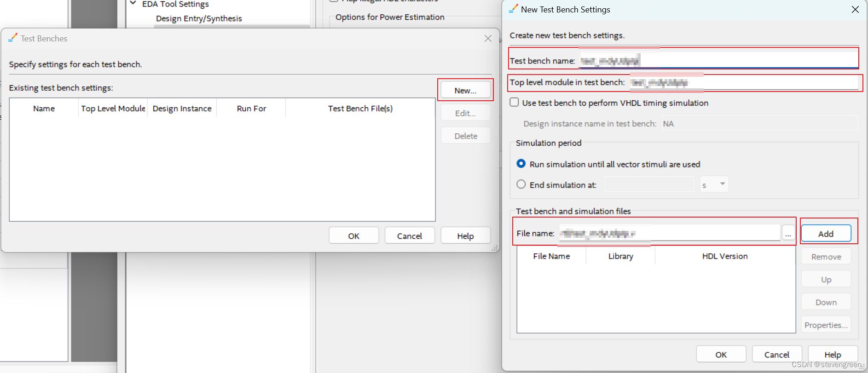Click the Test bench name field
Image resolution: width=868 pixels, height=373 pixels.
pos(718,60)
